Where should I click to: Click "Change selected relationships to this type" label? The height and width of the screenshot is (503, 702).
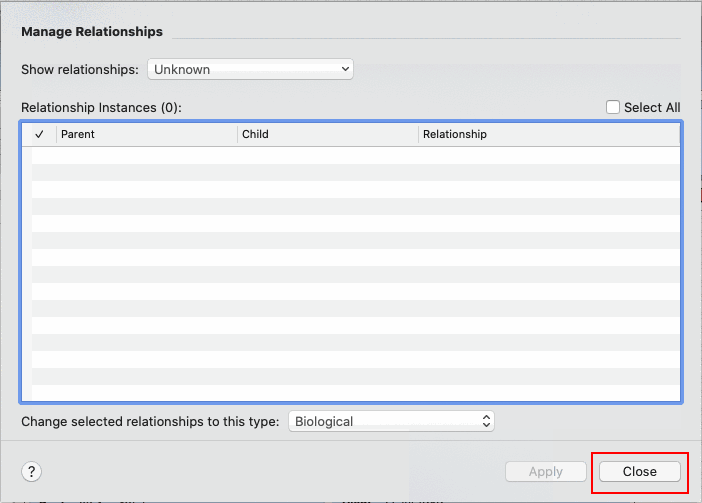click(150, 421)
